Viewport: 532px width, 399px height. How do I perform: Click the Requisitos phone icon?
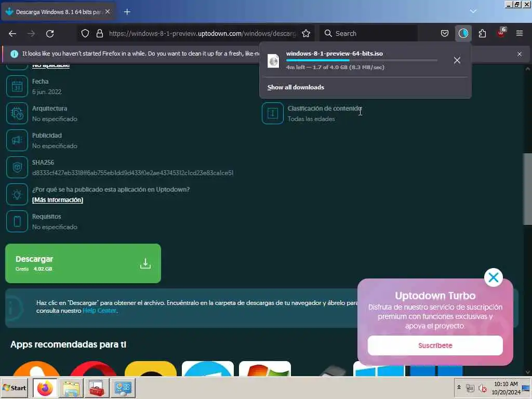pyautogui.click(x=17, y=221)
